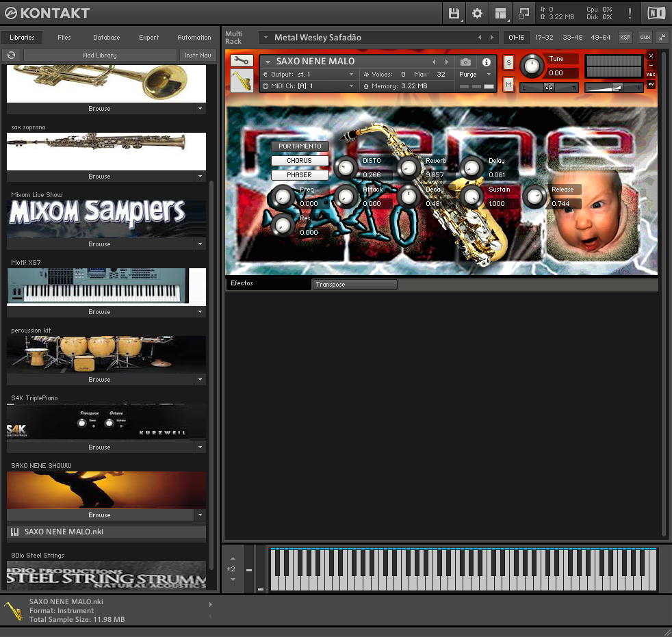Click previous multi arrow beside Metal Wesley Safadão
The height and width of the screenshot is (637, 672).
[480, 37]
